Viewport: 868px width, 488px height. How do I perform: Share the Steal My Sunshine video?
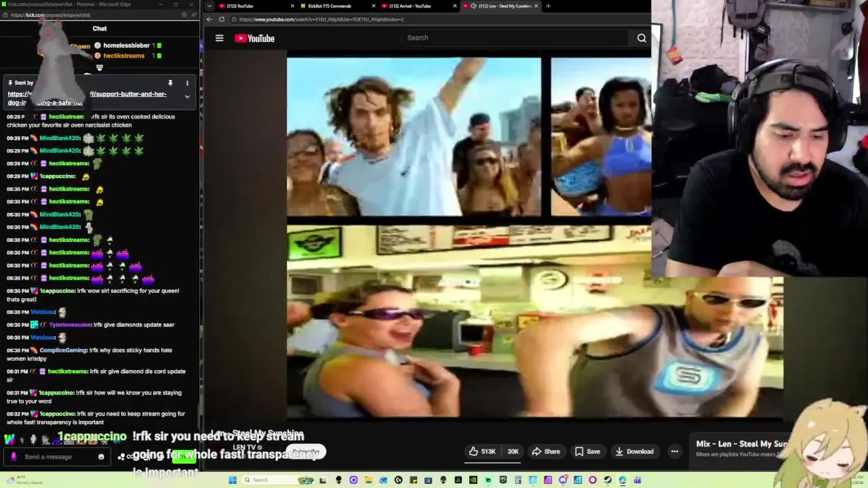click(x=546, y=451)
